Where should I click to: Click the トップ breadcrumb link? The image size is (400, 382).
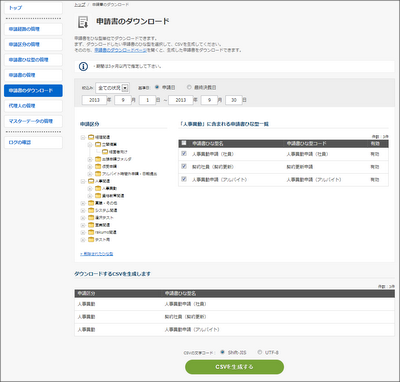click(x=79, y=5)
